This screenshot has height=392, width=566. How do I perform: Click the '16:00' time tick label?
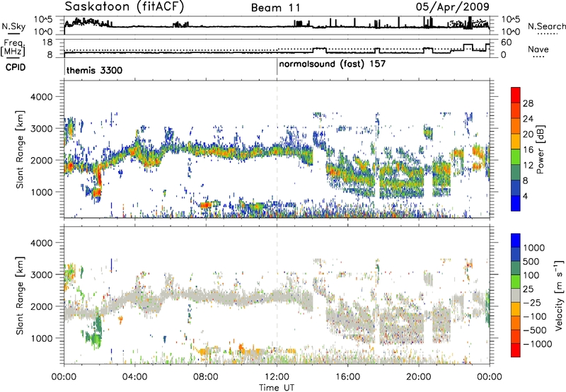[x=347, y=377]
